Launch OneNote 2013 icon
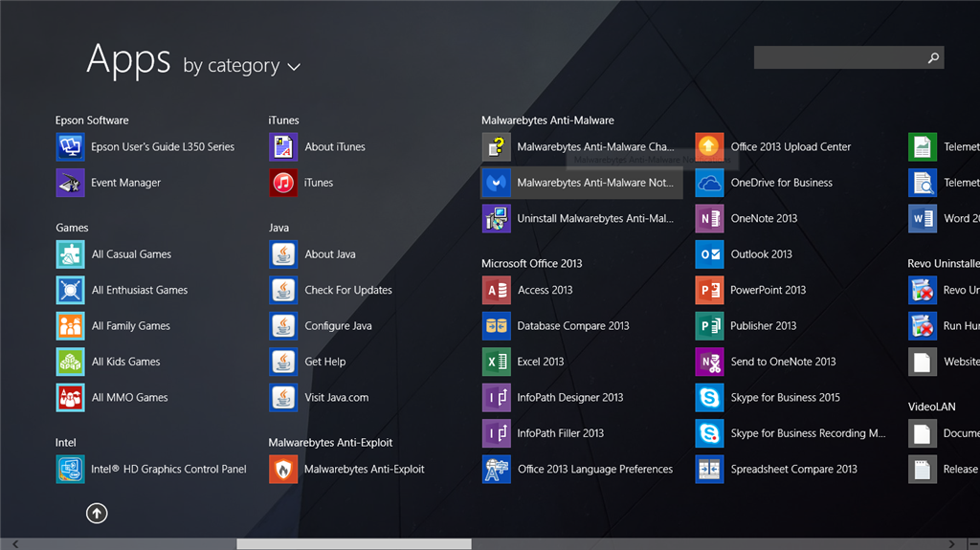980x550 pixels. coord(709,219)
